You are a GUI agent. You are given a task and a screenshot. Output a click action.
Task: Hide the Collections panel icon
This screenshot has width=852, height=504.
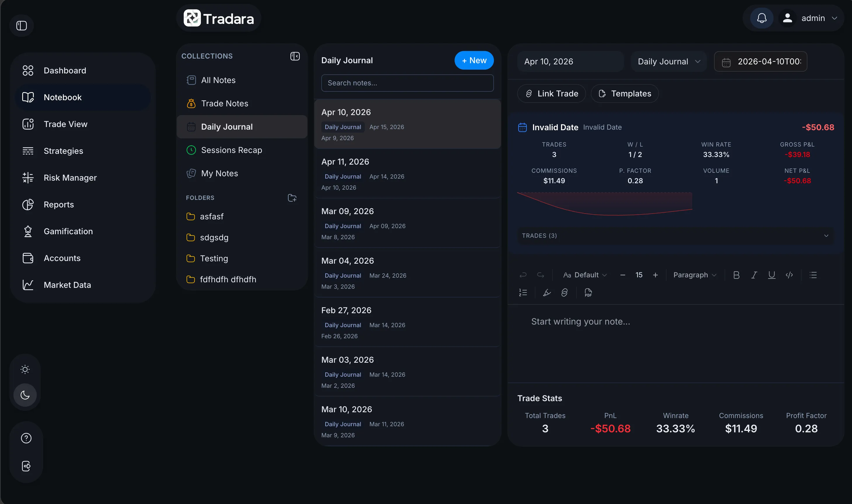[x=295, y=56]
